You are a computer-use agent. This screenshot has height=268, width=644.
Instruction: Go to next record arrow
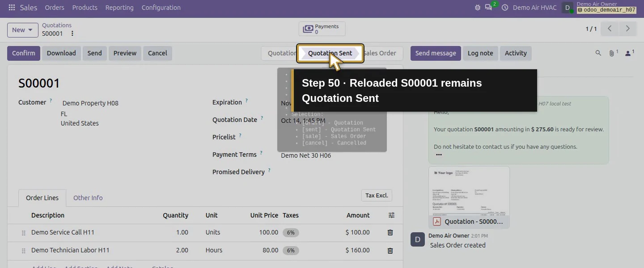[x=627, y=29]
